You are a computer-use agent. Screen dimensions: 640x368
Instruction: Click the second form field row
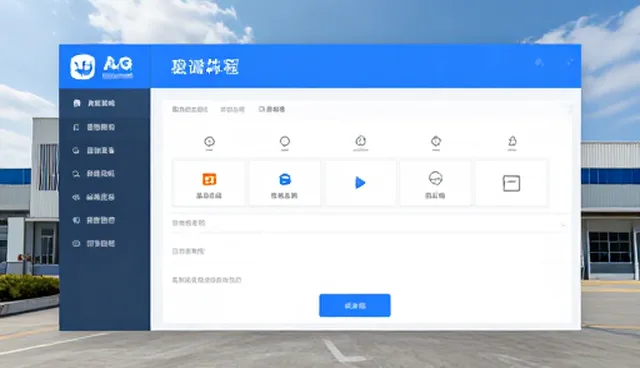[369, 251]
